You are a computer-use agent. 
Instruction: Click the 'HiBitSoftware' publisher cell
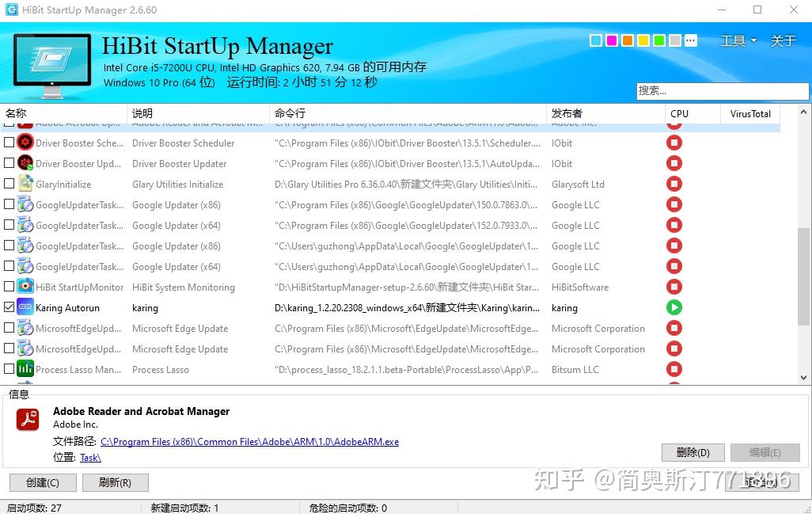(x=580, y=287)
